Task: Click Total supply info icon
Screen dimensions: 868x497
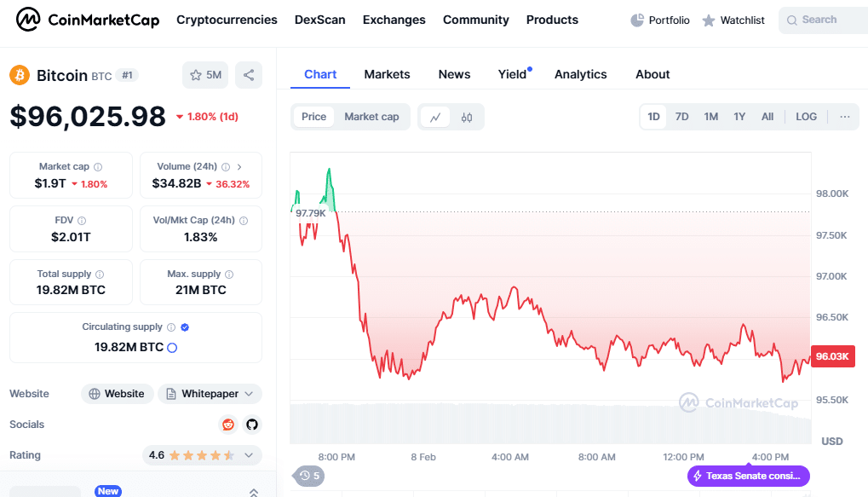Action: [100, 275]
